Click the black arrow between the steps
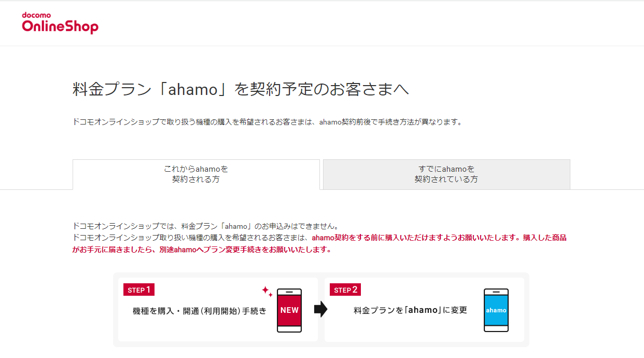This screenshot has width=644, height=358. click(x=321, y=310)
